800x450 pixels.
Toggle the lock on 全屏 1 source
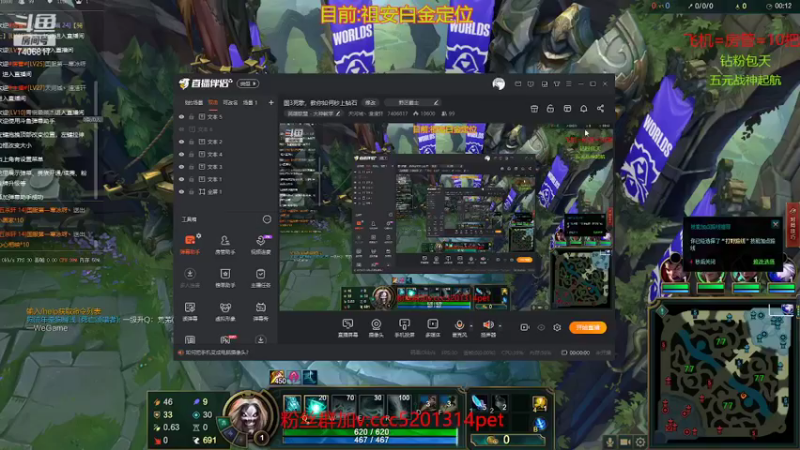click(x=192, y=192)
